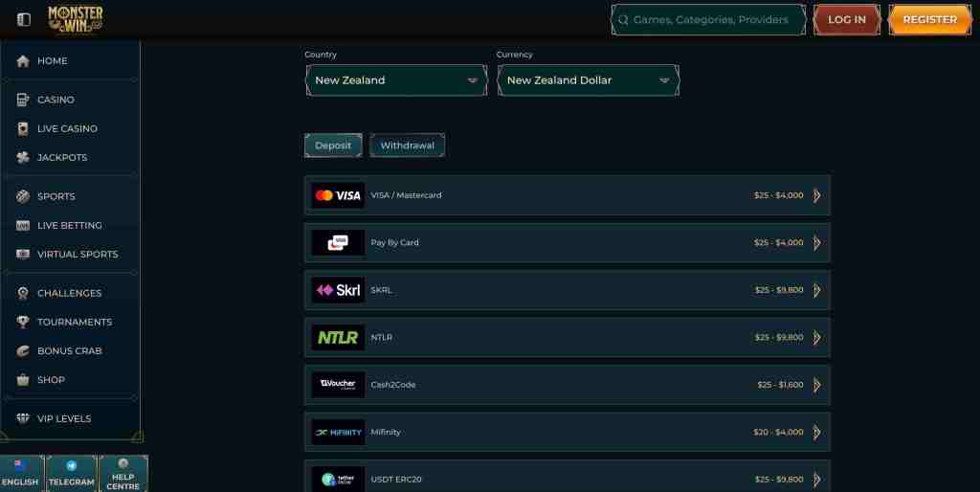Click the Challenges medal icon
980x492 pixels.
[23, 293]
